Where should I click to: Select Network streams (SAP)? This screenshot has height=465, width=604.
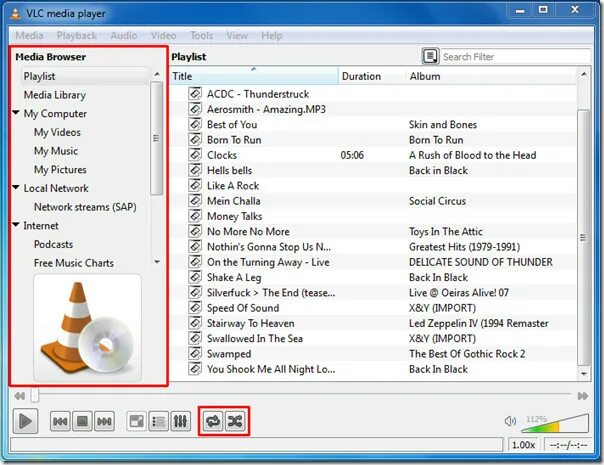point(85,207)
